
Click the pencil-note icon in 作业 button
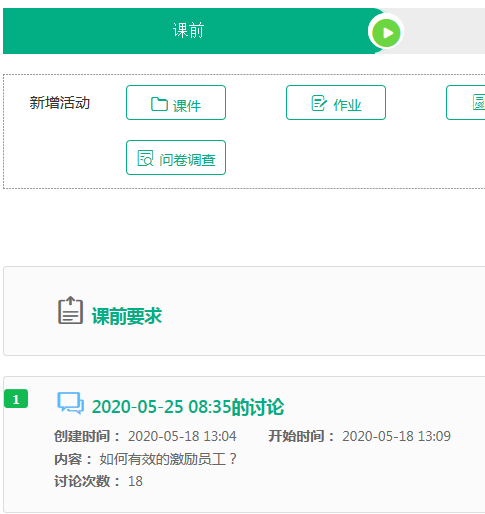click(319, 103)
